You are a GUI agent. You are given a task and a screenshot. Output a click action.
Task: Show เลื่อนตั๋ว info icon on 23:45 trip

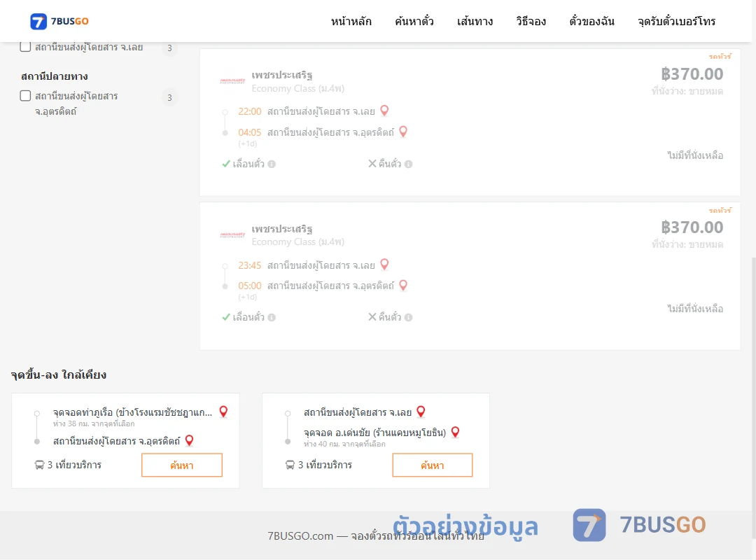pos(272,317)
